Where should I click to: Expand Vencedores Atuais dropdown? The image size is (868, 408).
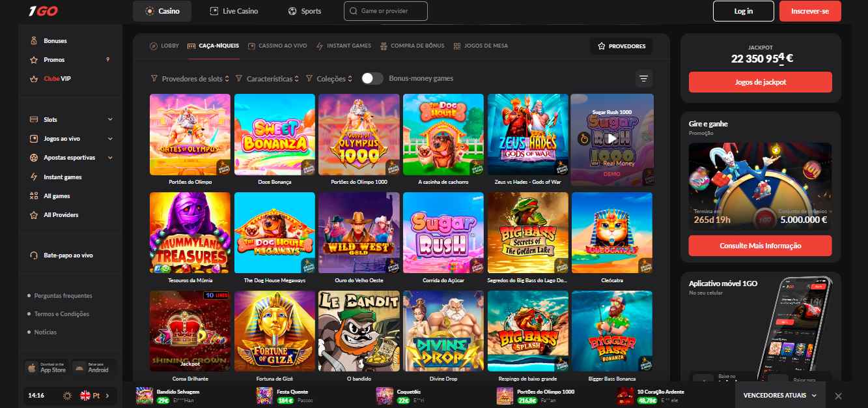[x=780, y=396]
